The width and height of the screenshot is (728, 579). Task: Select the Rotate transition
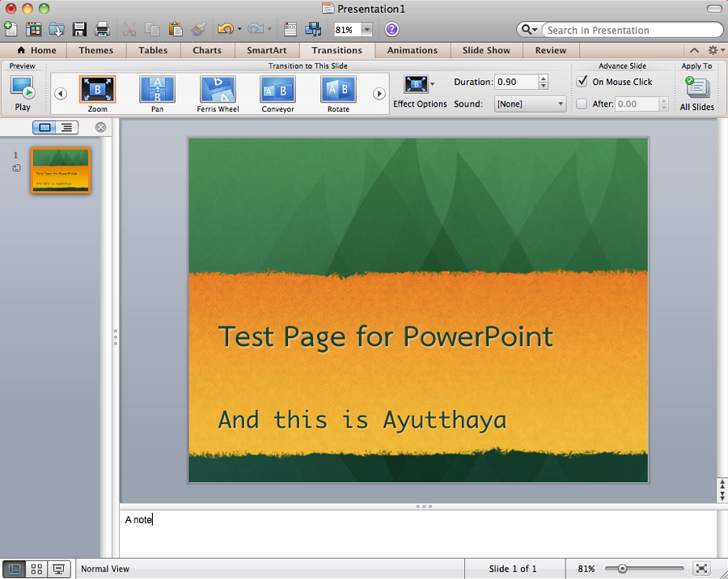(338, 95)
